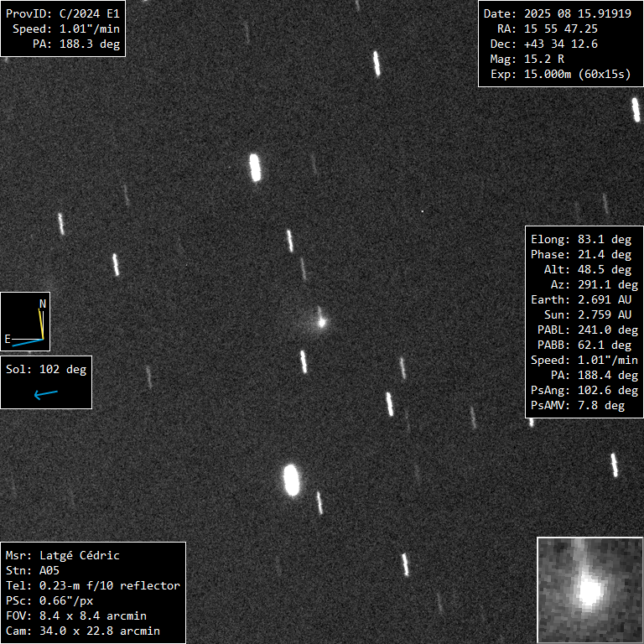Click the comet nucleus at image center
The image size is (644, 644).
pos(322,322)
